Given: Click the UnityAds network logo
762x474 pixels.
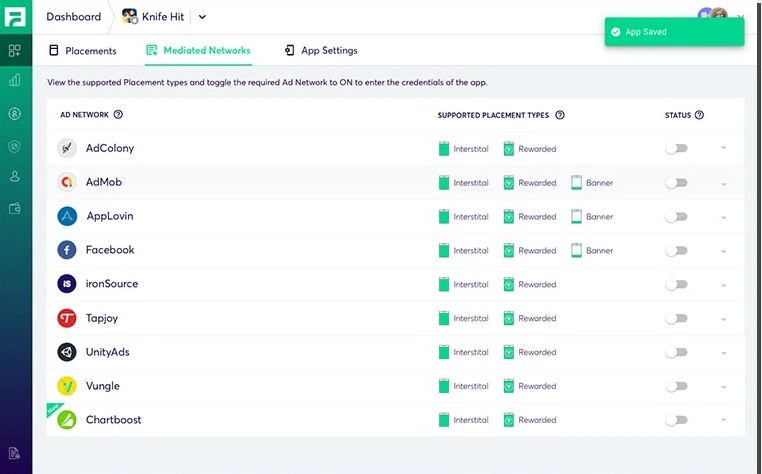Looking at the screenshot, I should [67, 352].
